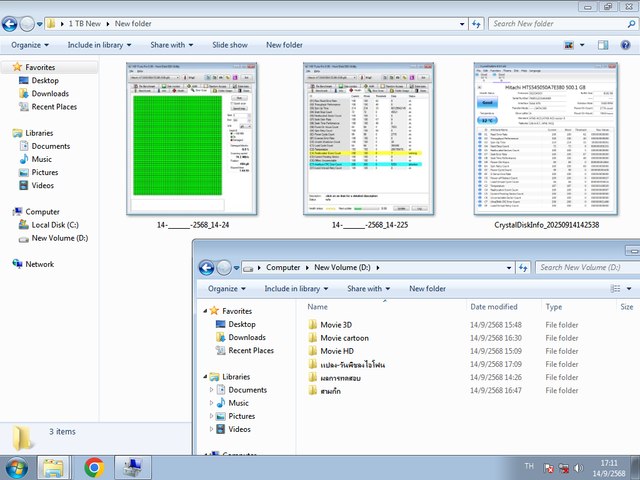Click Computer in front window breadcrumb
Screen dimensions: 640x480
click(283, 268)
